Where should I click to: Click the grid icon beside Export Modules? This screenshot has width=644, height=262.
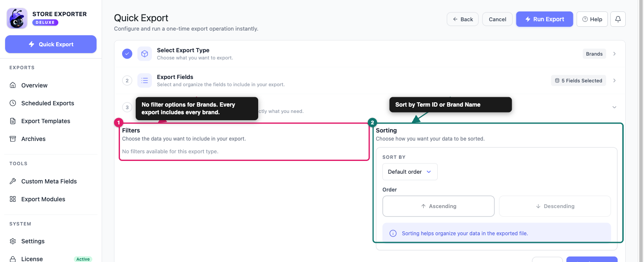point(13,199)
